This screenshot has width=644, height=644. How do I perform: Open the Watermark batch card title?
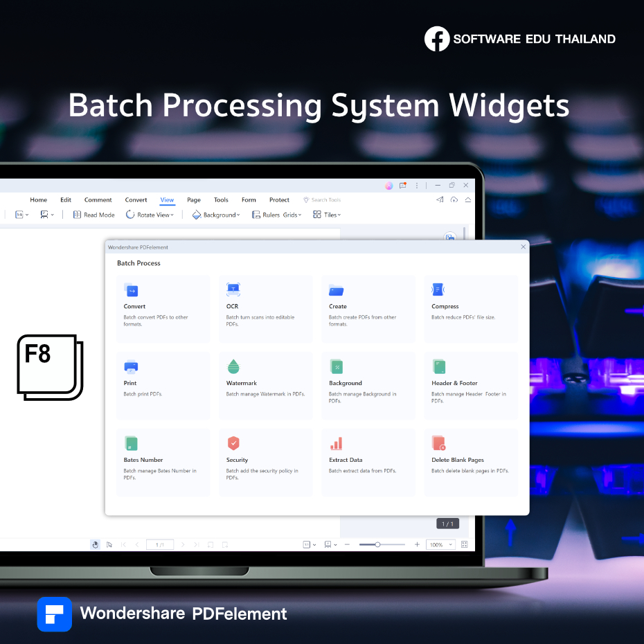click(242, 383)
